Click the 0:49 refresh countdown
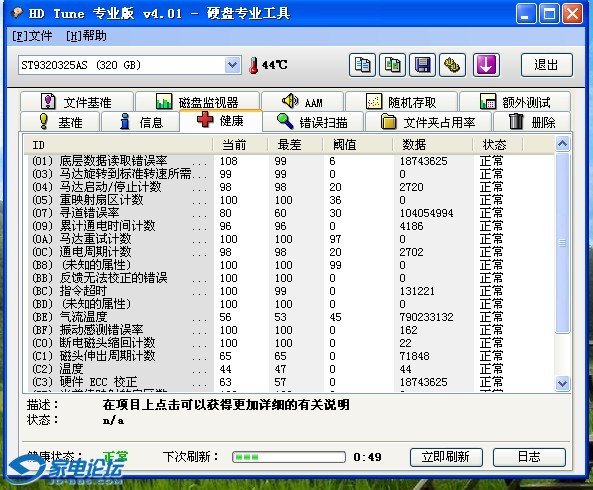The width and height of the screenshot is (593, 490). tap(367, 457)
